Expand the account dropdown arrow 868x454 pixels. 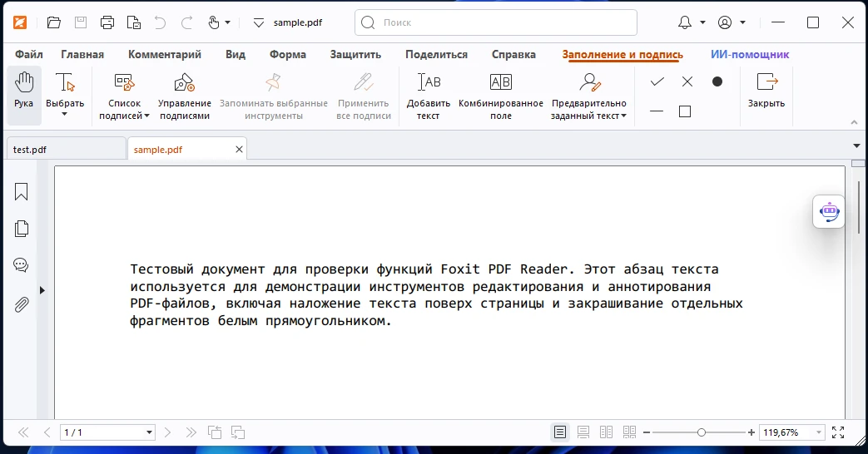(x=743, y=23)
